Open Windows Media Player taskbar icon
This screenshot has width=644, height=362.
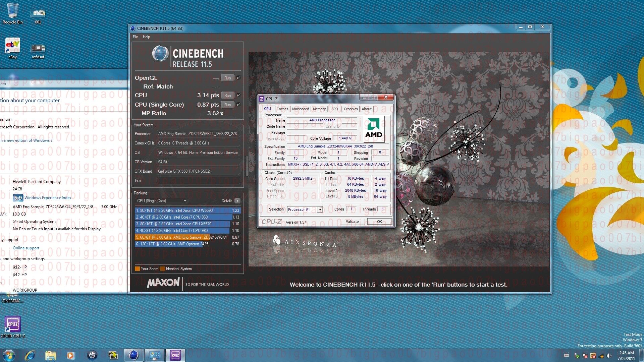[70, 355]
